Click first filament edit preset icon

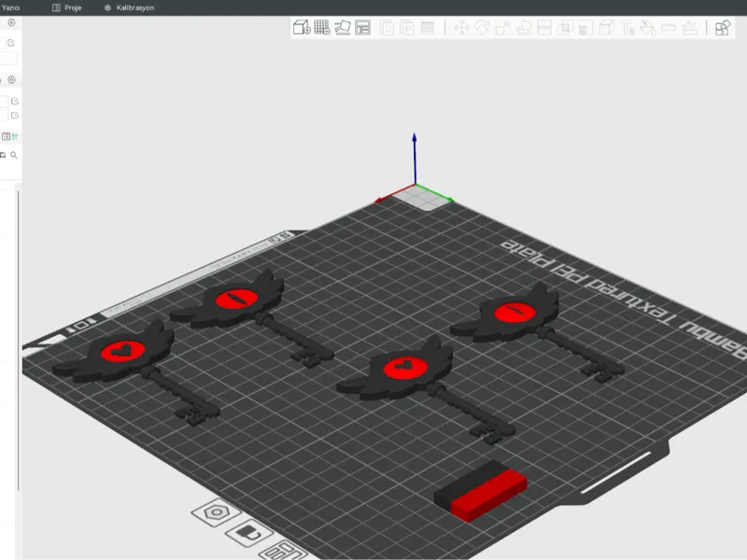[14, 101]
